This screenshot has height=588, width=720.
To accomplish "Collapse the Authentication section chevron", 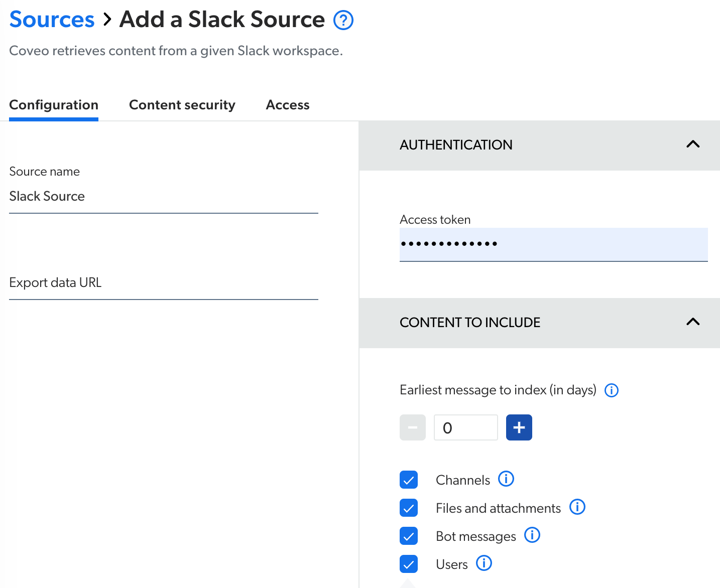I will pyautogui.click(x=693, y=144).
